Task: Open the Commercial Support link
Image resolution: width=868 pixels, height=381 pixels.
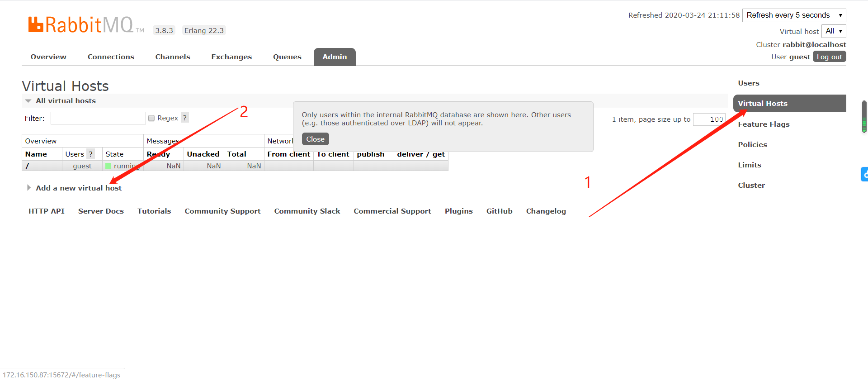Action: point(392,211)
